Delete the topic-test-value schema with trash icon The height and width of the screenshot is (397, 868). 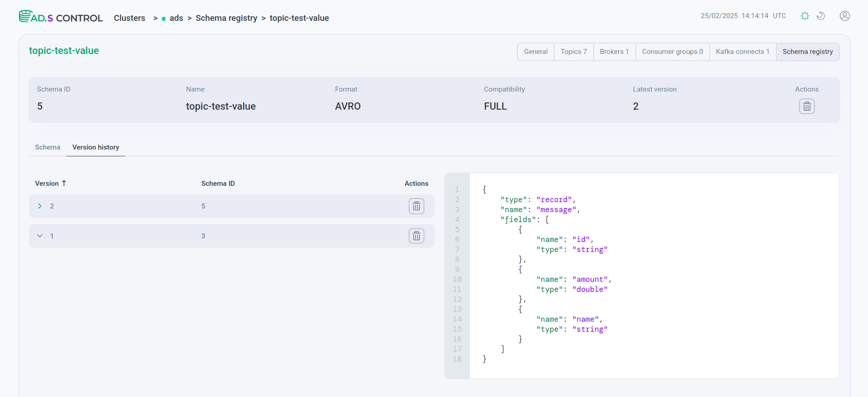pyautogui.click(x=806, y=107)
